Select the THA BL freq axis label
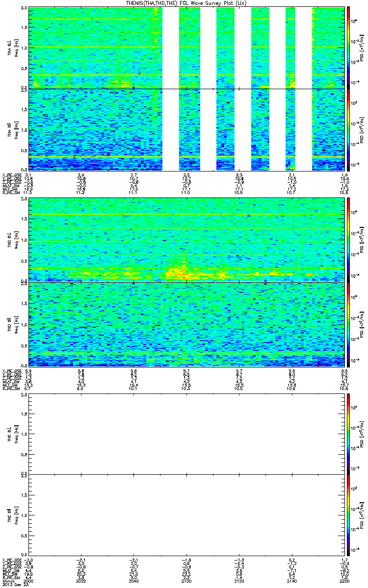The image size is (368, 588). pos(12,48)
